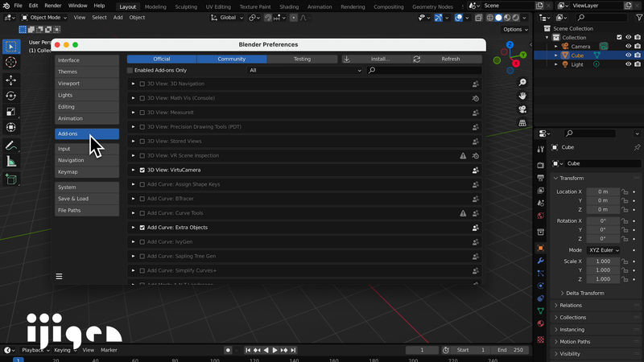Click the End frame 250 field
Image resolution: width=644 pixels, height=362 pixels.
tap(511, 350)
